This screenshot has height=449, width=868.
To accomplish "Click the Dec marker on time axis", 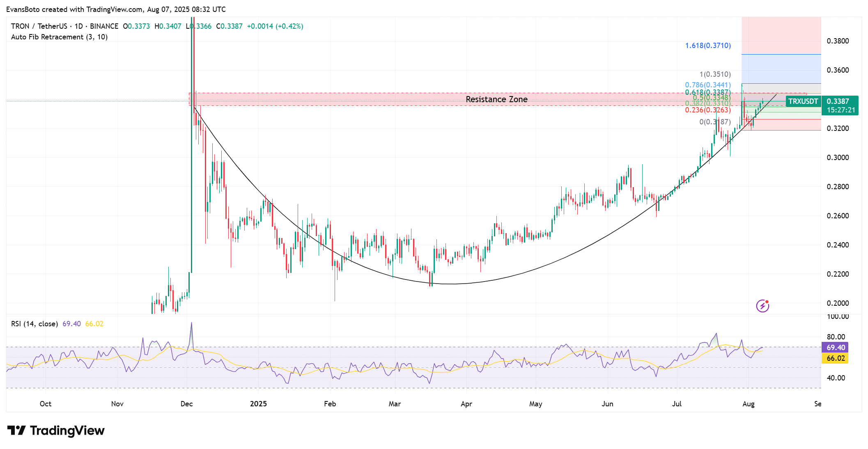I will coord(186,404).
